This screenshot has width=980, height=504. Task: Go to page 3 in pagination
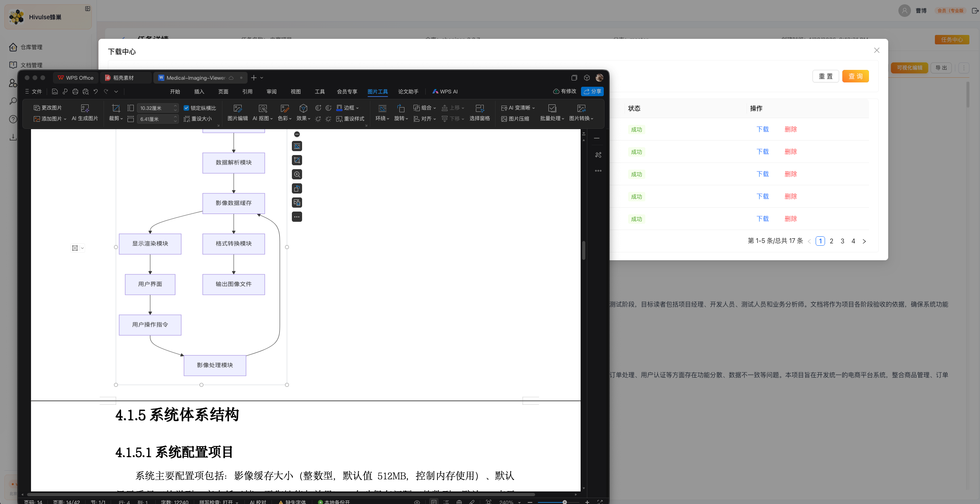[842, 241]
